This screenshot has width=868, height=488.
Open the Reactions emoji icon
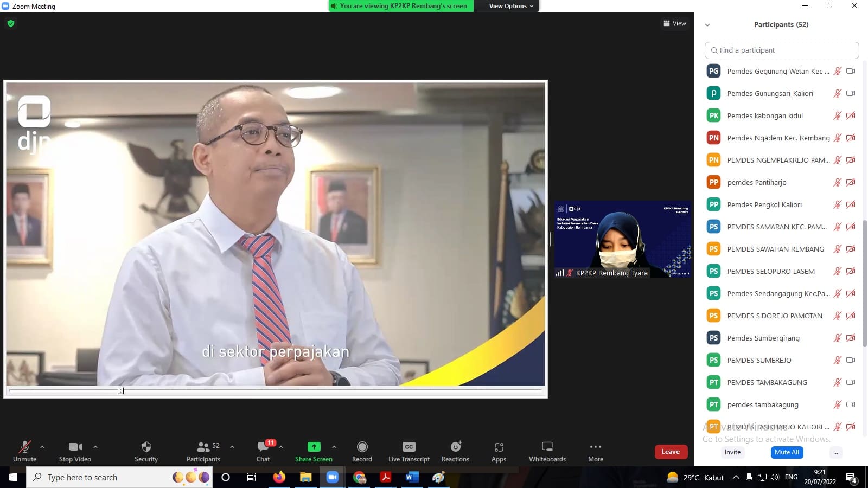pos(455,447)
